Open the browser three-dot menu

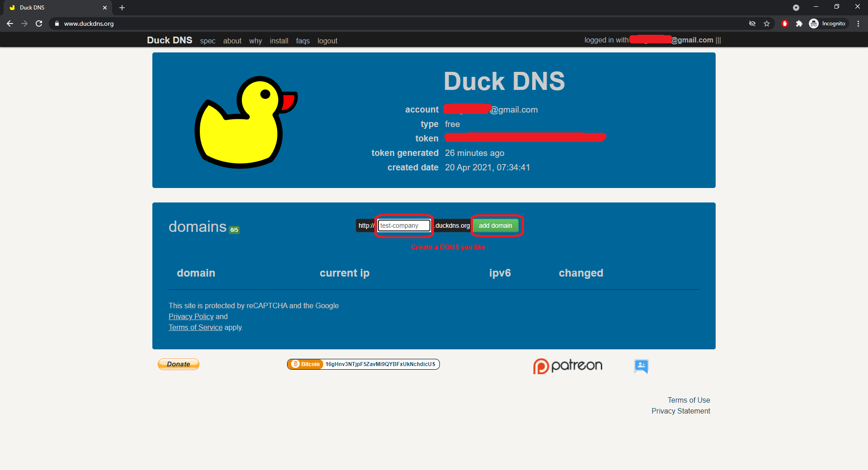click(x=859, y=23)
